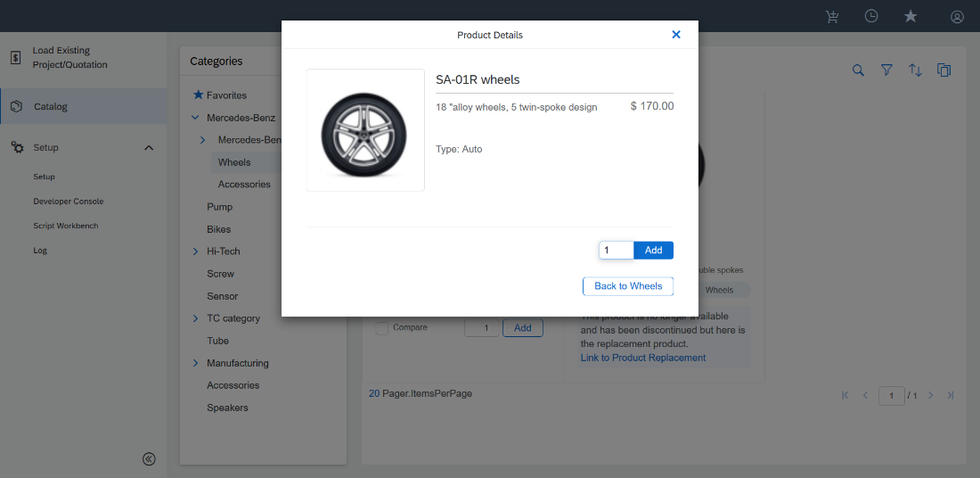The image size is (980, 478).
Task: Open Developer Console
Action: (x=68, y=202)
